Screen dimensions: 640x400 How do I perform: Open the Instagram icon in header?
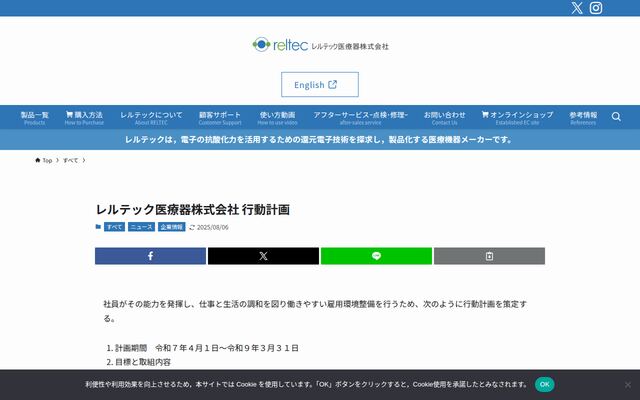(596, 8)
